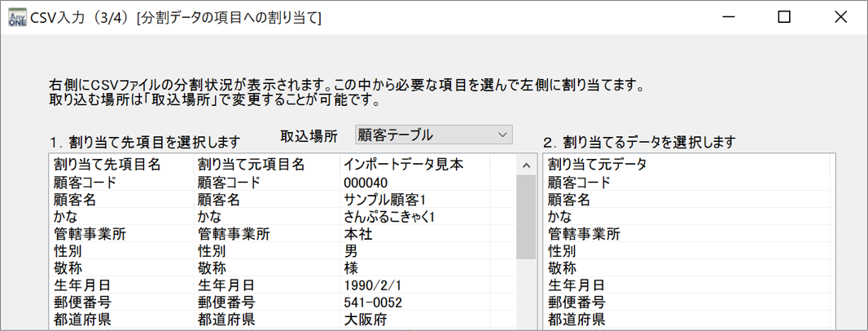Click the 割り当て元項目名 column header

coord(266,165)
